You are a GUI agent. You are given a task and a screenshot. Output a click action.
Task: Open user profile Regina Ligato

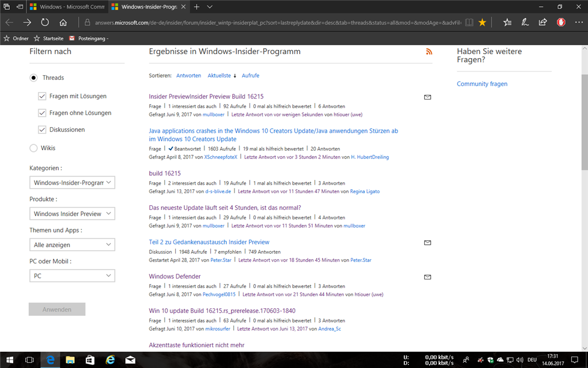365,191
